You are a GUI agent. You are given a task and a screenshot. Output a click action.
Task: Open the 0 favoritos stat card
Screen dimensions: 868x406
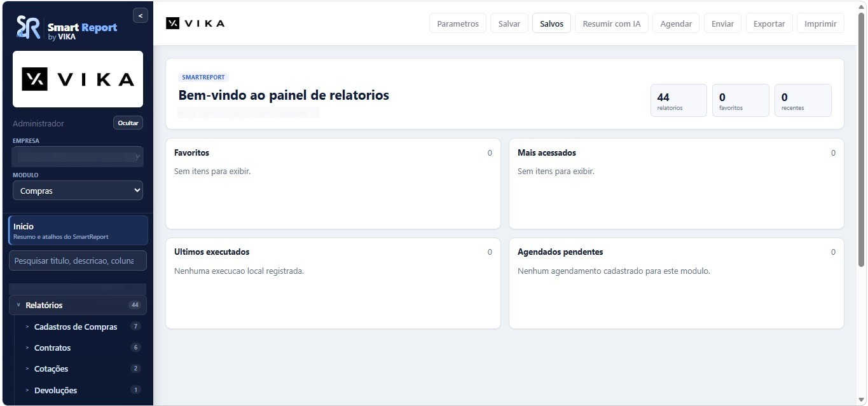click(741, 100)
